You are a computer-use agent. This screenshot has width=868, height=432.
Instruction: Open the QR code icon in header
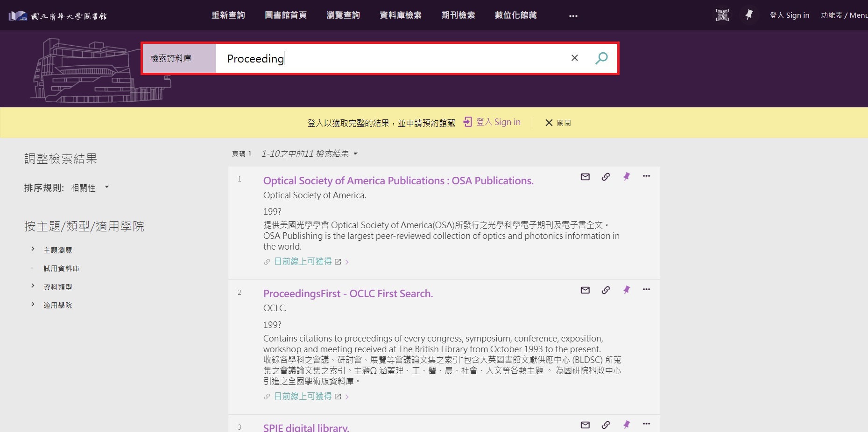pos(722,15)
